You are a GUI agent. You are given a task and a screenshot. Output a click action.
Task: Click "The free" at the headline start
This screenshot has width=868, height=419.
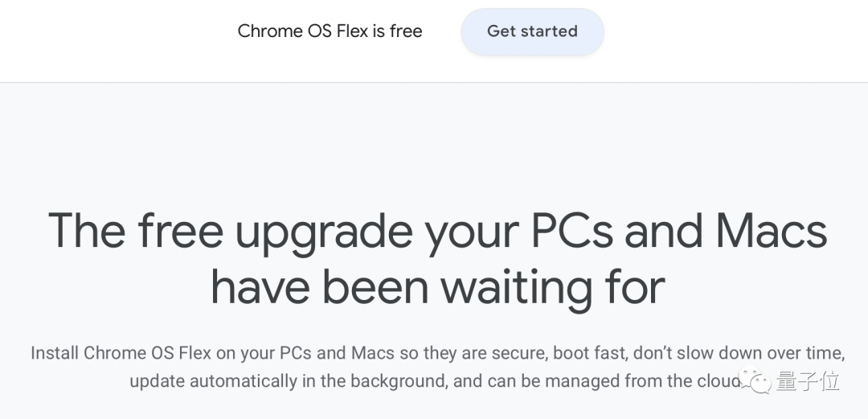pyautogui.click(x=134, y=231)
